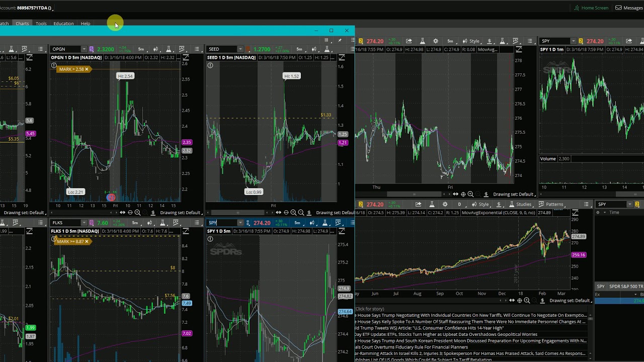Open the Help menu

pos(86,24)
